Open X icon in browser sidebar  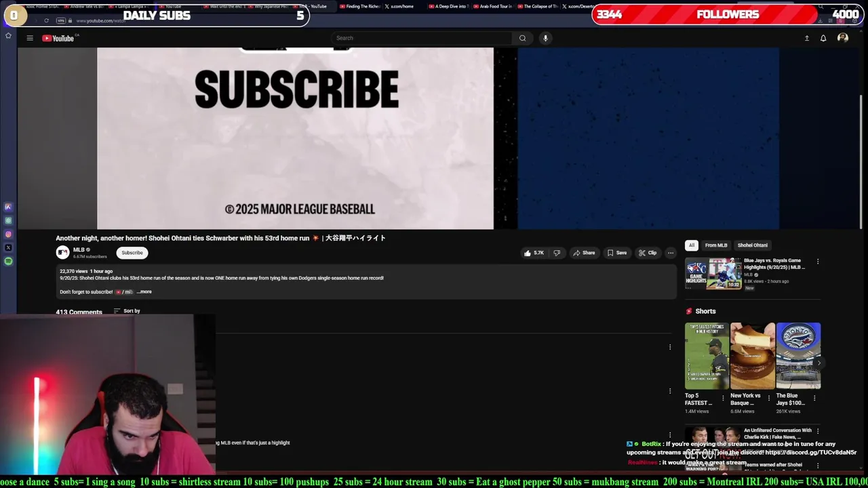pyautogui.click(x=8, y=247)
